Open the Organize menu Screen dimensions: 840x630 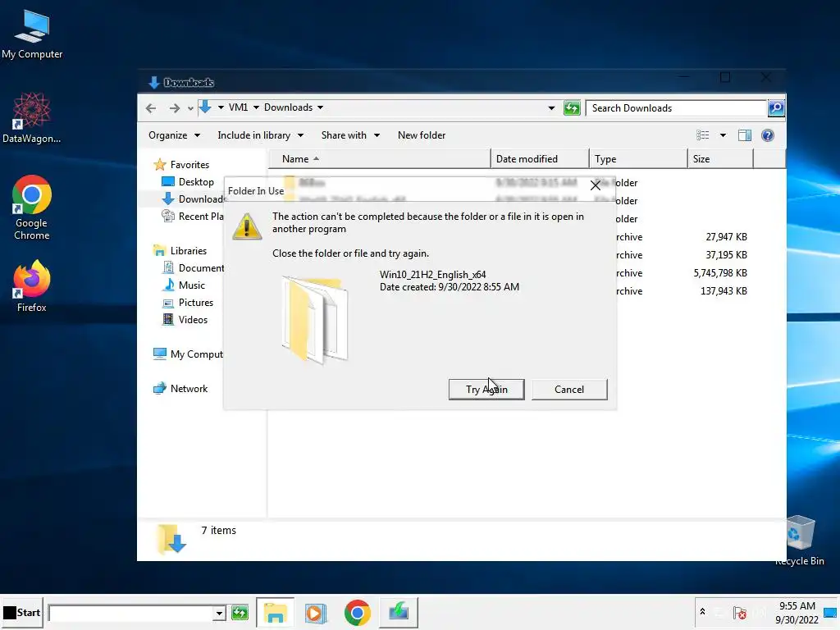[174, 135]
